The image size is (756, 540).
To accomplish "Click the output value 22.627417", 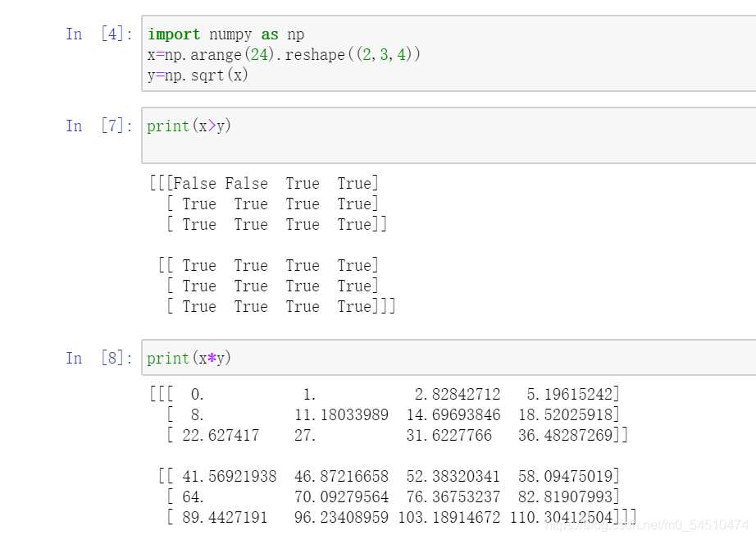I will (221, 435).
